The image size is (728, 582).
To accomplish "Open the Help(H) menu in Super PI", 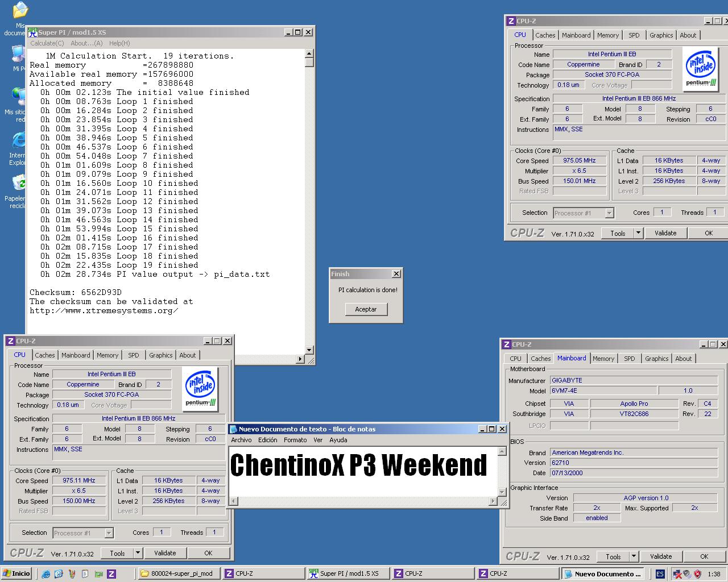I will coord(119,43).
